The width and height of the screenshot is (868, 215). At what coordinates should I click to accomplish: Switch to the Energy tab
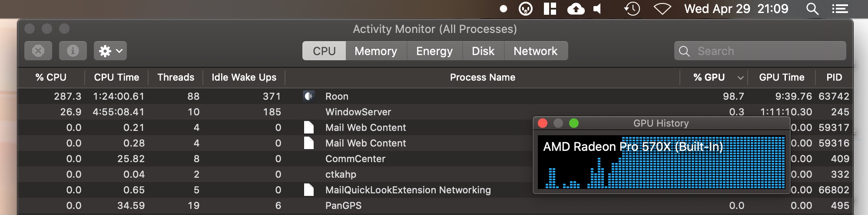(x=434, y=51)
